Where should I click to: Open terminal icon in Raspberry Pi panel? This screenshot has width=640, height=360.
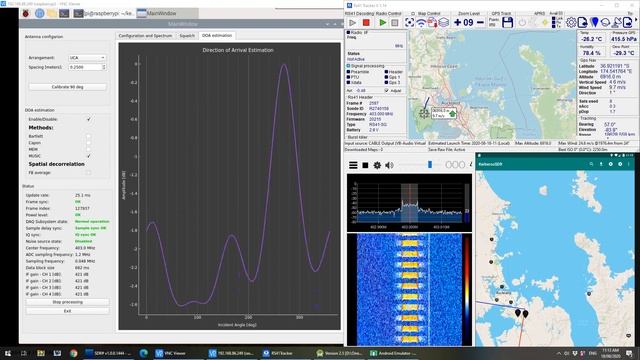(64, 13)
